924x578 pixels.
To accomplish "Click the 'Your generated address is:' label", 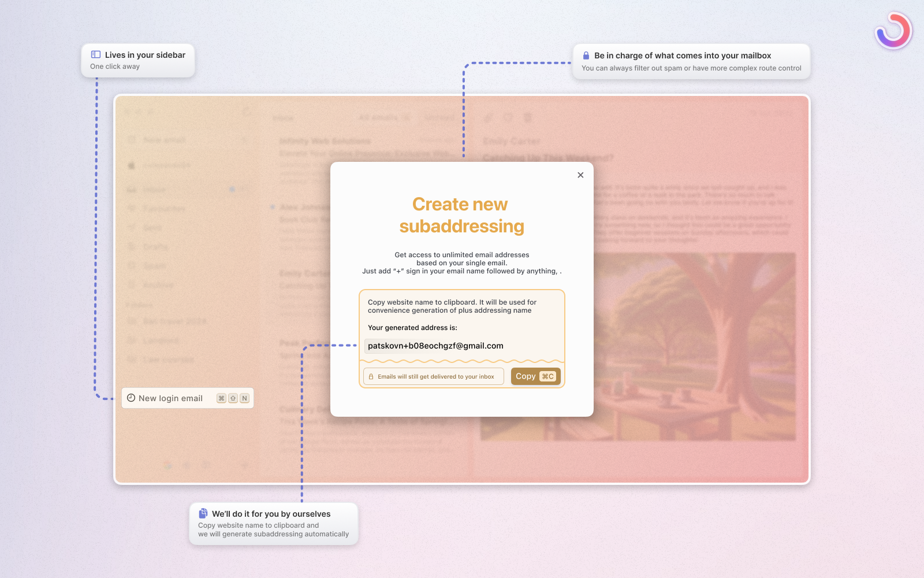I will click(412, 328).
